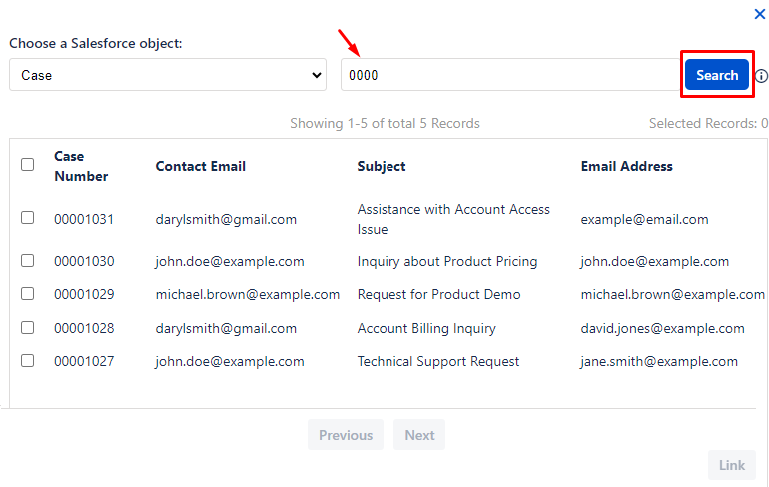Click case number 00001028
The height and width of the screenshot is (487, 769).
tap(84, 328)
